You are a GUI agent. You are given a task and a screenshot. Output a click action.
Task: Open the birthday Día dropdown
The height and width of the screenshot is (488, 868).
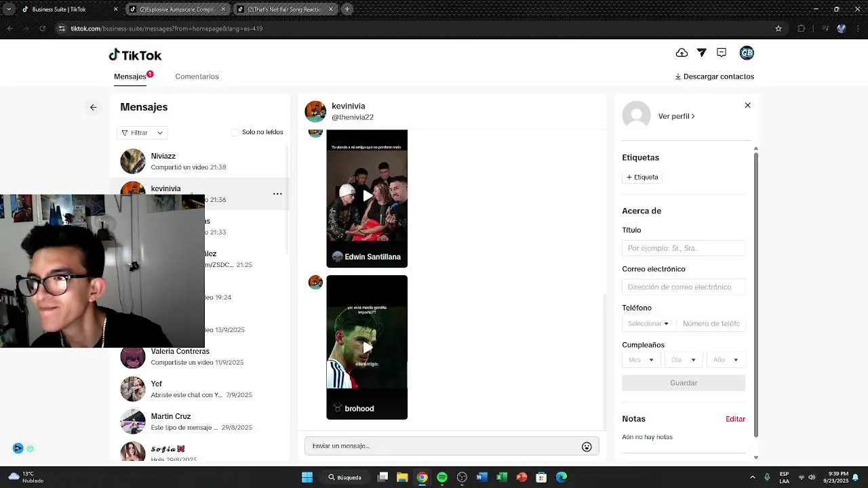click(684, 360)
